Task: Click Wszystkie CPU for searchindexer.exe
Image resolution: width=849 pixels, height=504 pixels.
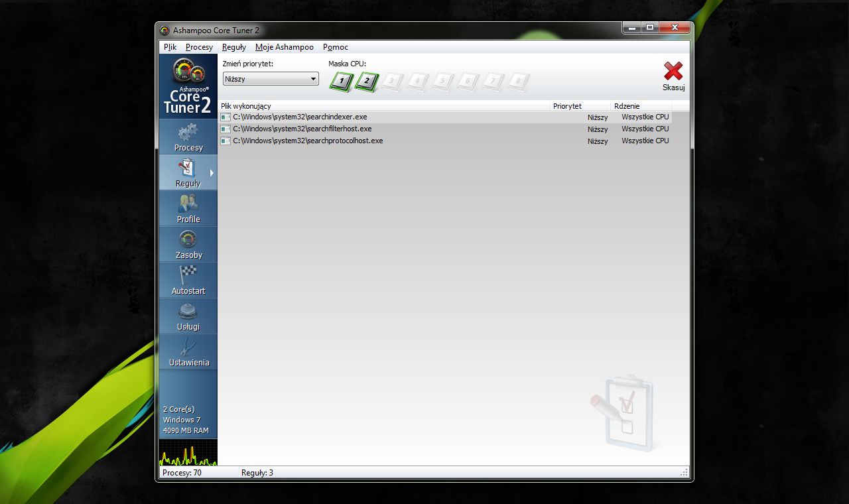Action: [x=645, y=117]
